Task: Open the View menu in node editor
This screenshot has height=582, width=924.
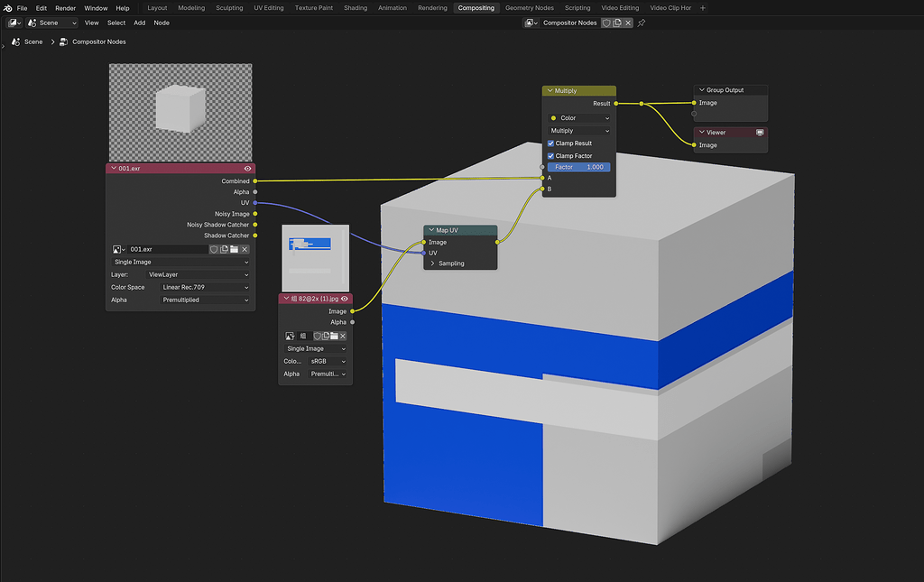Action: (92, 23)
